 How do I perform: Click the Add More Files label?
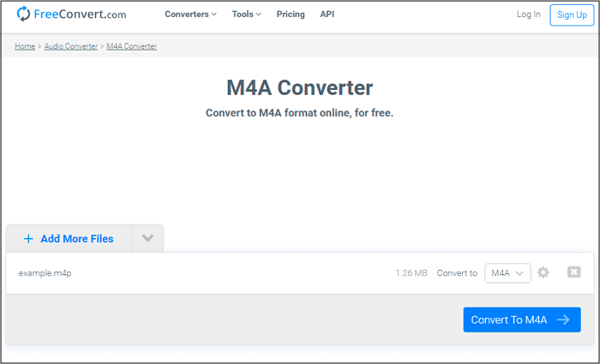tap(76, 239)
